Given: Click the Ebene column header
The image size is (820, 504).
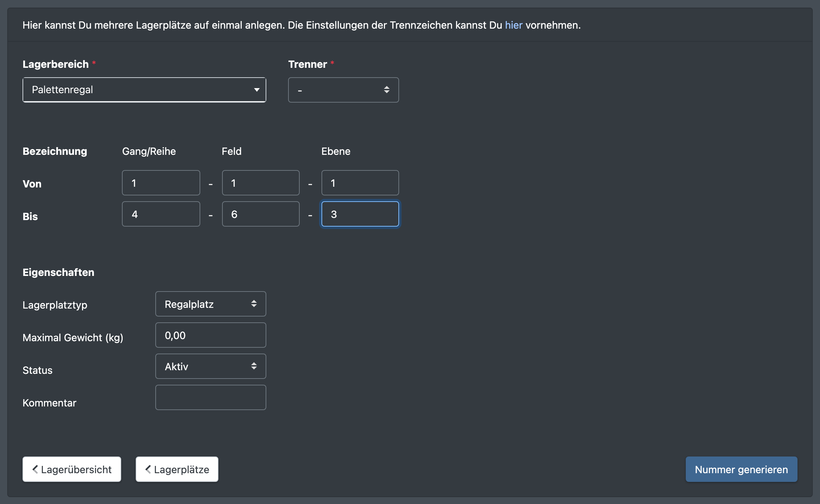Looking at the screenshot, I should [x=336, y=151].
